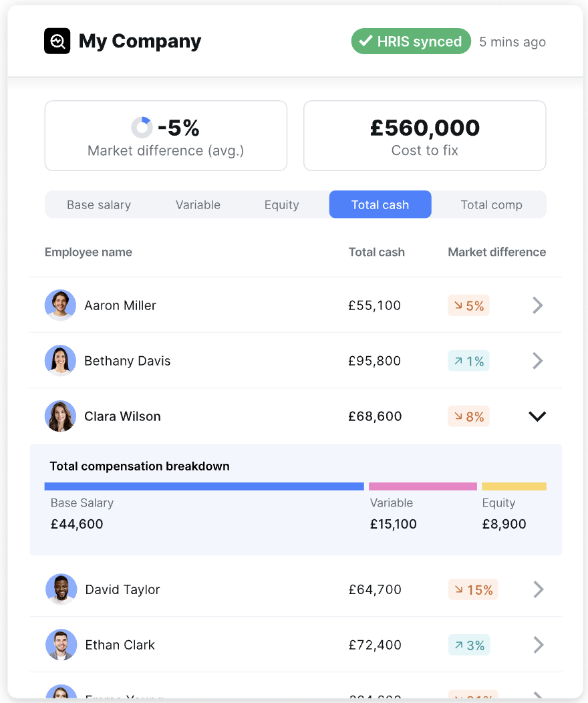Click Bethany Davis's profile avatar

(x=60, y=361)
